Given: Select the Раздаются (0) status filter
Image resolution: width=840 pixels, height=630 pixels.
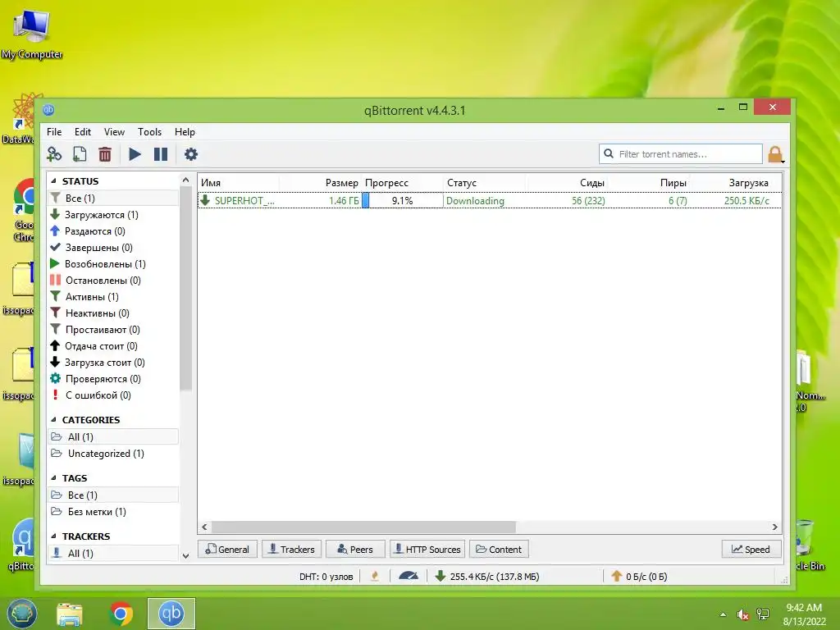Looking at the screenshot, I should (x=113, y=231).
